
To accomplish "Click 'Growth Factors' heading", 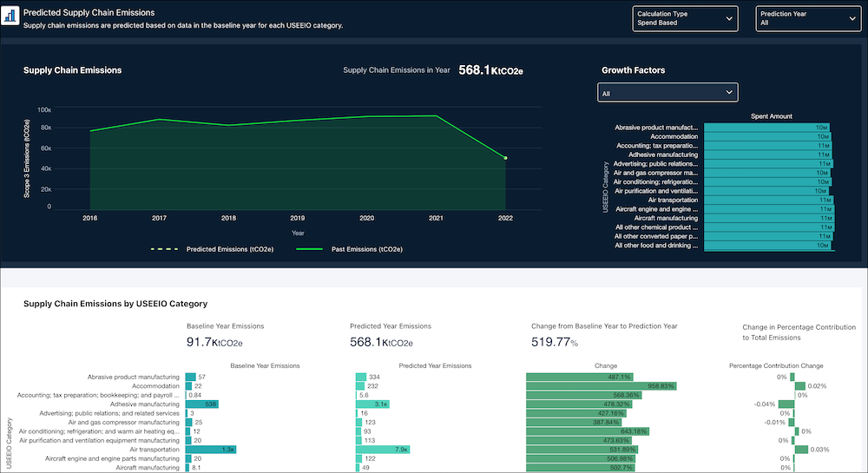I will click(x=634, y=70).
